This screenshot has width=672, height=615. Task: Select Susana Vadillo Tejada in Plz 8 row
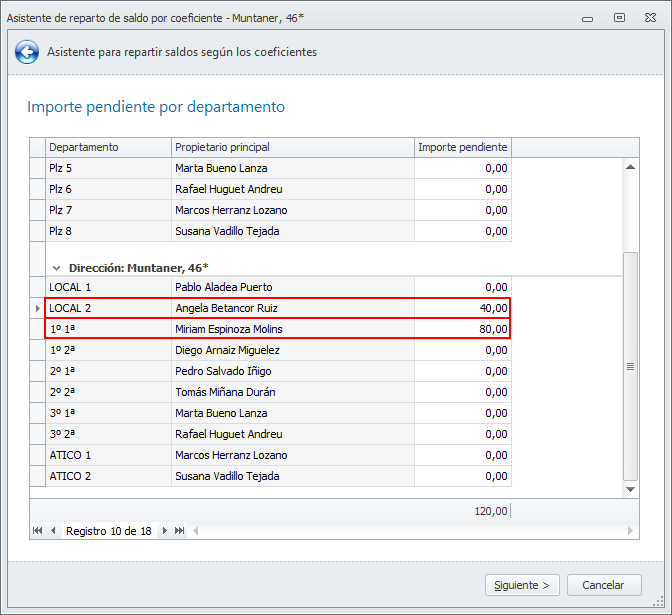(x=293, y=231)
